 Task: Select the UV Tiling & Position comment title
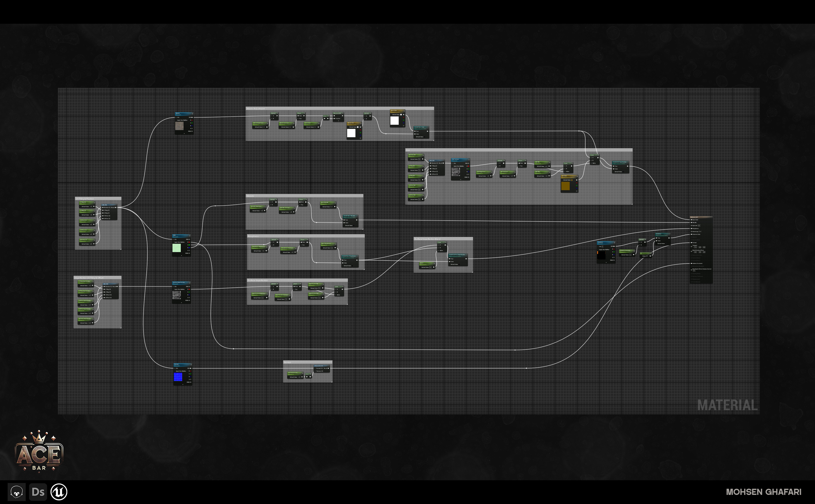85,199
